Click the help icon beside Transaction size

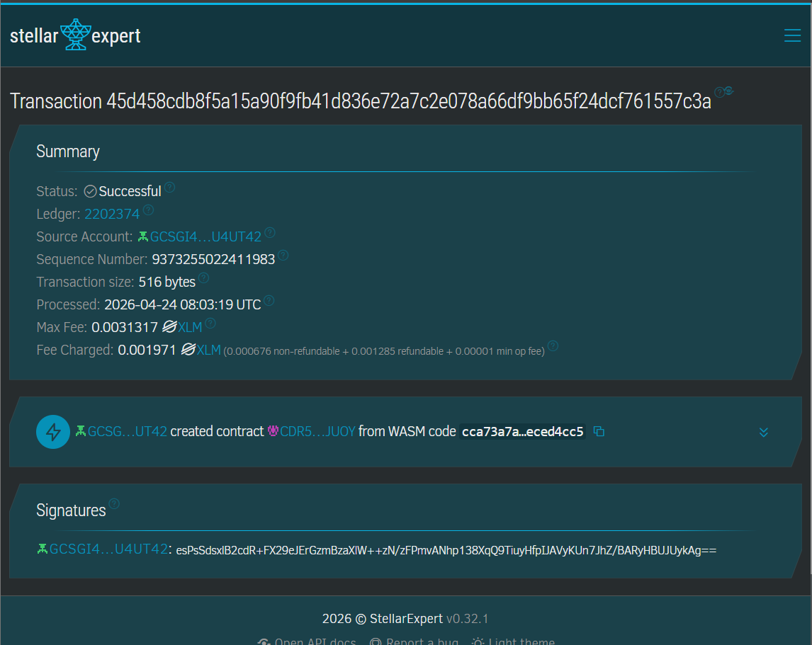point(203,278)
